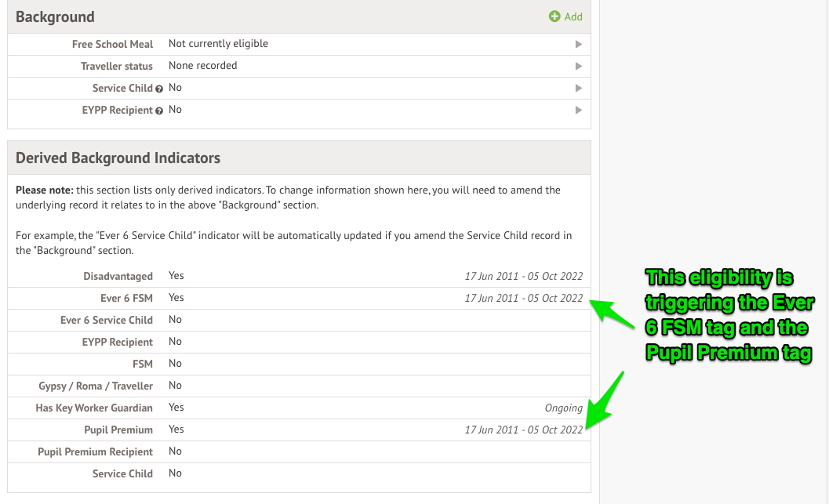Open help icon beside Service Child label
829x504 pixels.
[x=159, y=89]
